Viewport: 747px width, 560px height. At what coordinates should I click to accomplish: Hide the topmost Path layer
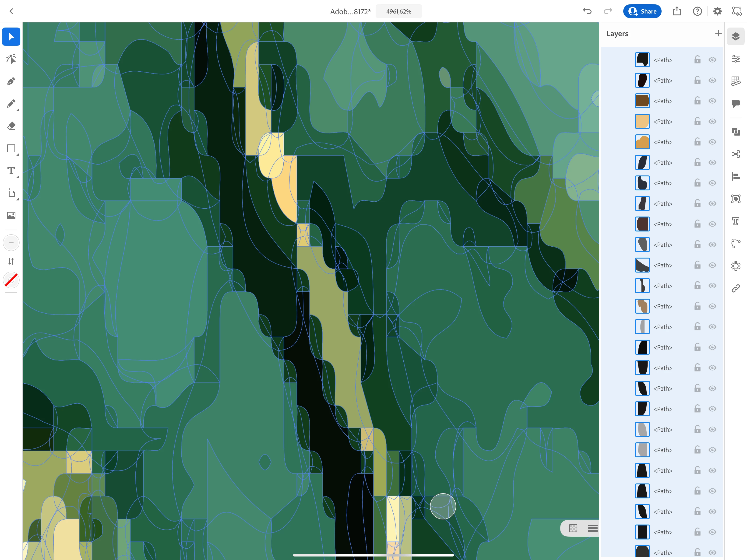point(712,60)
